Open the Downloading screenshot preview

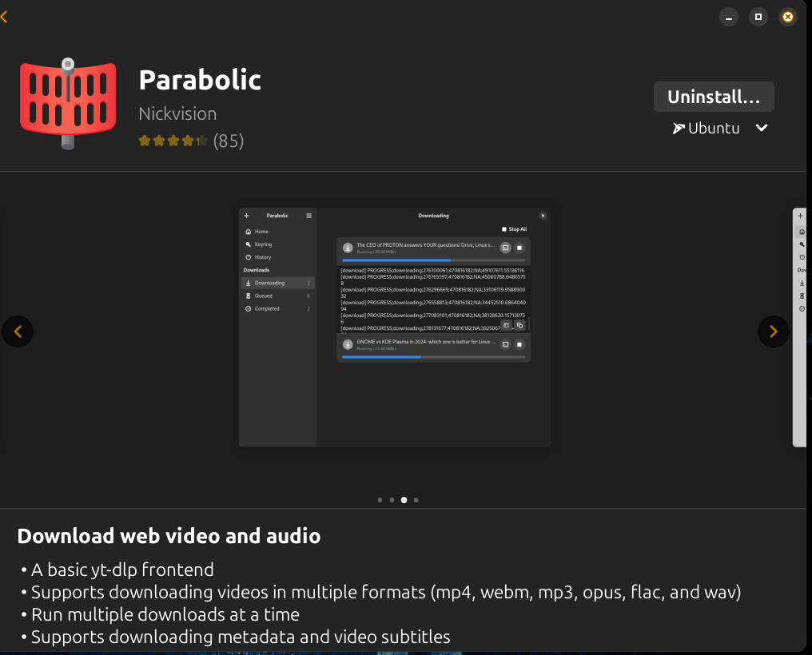tap(395, 327)
